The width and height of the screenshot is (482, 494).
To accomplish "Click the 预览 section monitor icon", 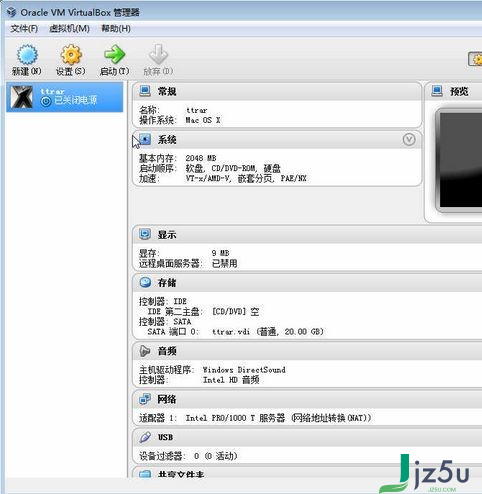I will click(x=437, y=91).
